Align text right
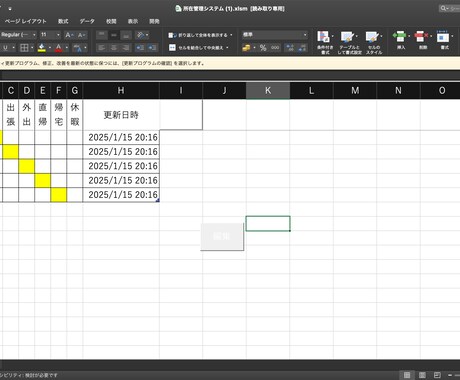460x380 pixels. point(126,48)
